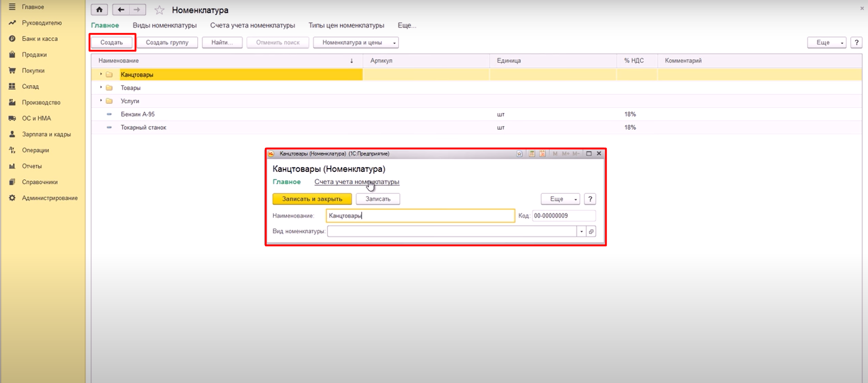Open Счета учета номенклатуры link in dialog

click(357, 182)
